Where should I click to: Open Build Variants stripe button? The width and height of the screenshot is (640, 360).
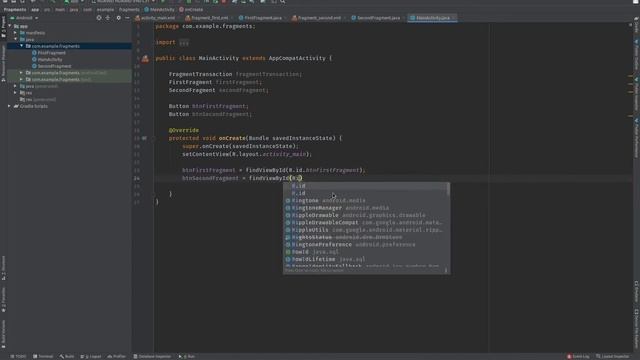[4, 333]
